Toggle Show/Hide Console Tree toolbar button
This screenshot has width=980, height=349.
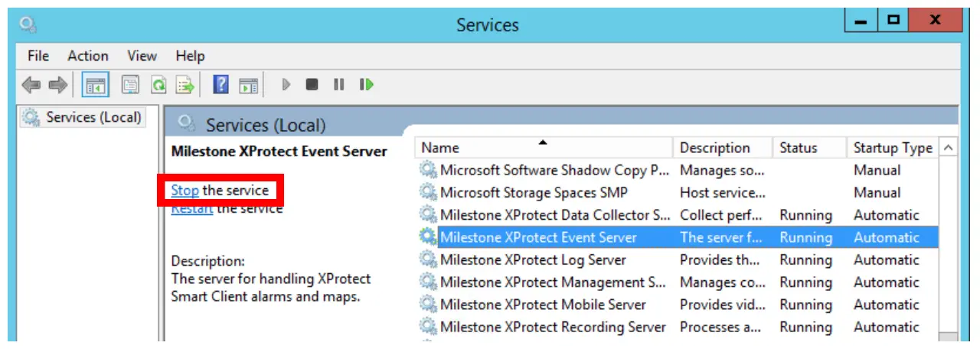coord(96,84)
